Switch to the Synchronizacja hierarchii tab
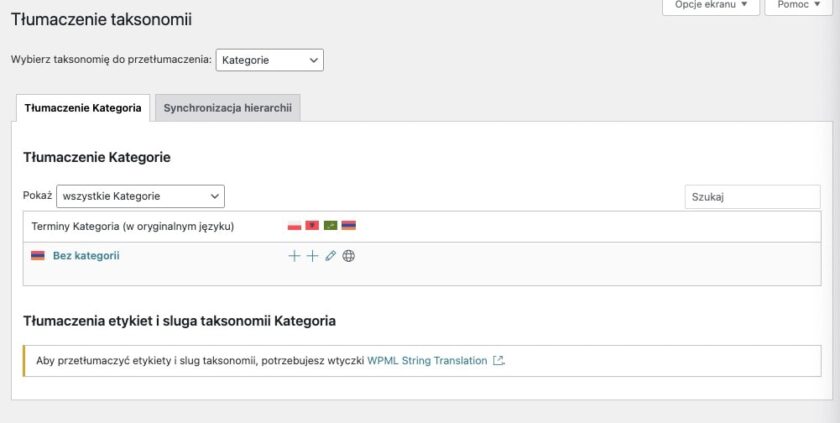 [x=227, y=107]
